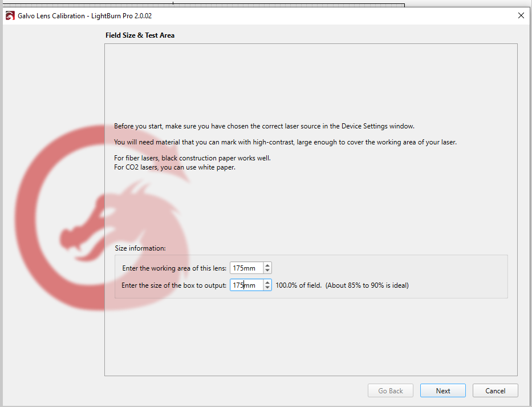
Task: Close the Galvo Lens Calibration window
Action: (x=521, y=15)
